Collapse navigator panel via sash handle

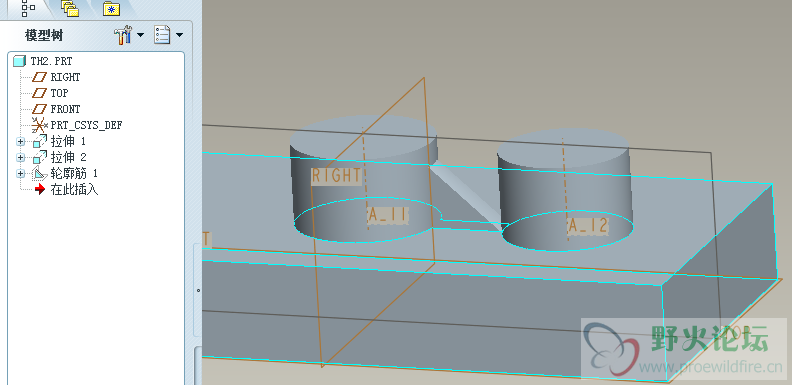click(198, 290)
